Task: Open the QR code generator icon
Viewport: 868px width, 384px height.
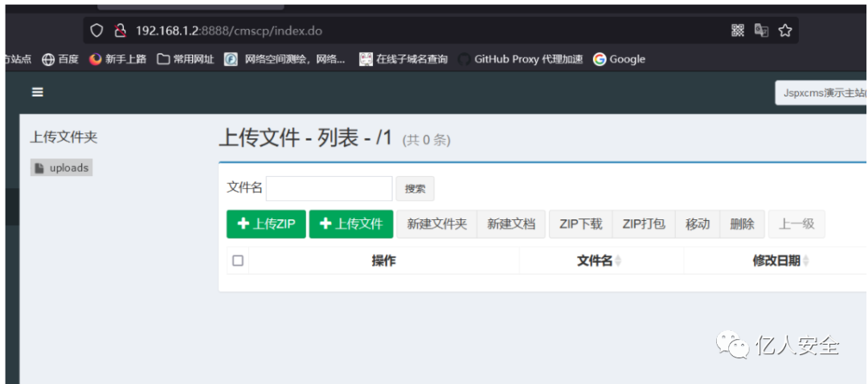Action: 738,31
